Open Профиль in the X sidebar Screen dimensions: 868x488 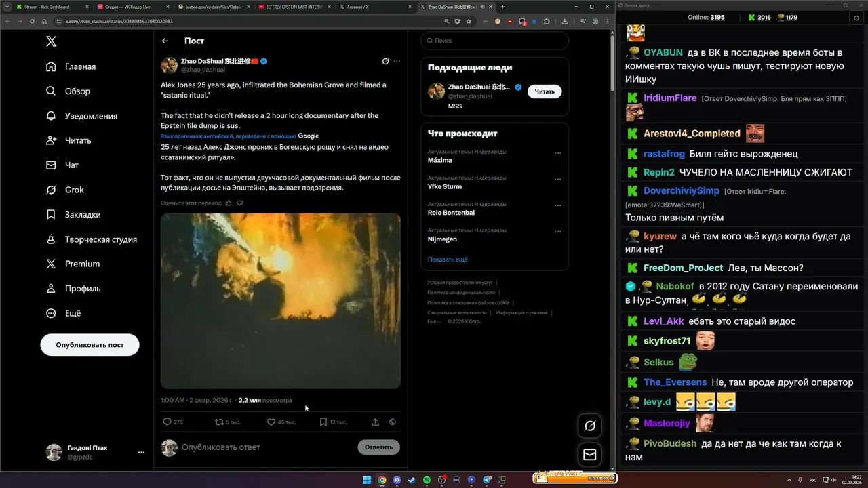(x=73, y=288)
